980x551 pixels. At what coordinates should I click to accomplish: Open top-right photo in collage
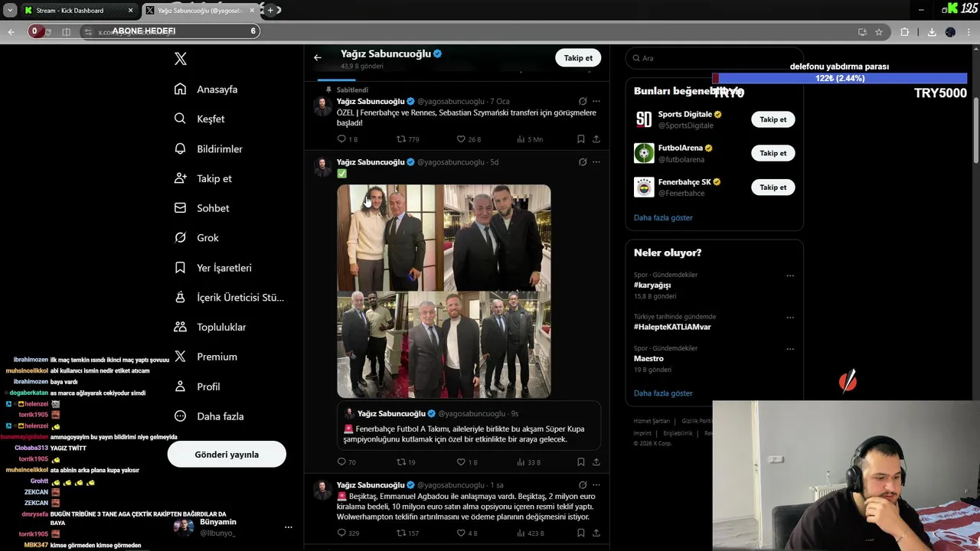(x=498, y=237)
